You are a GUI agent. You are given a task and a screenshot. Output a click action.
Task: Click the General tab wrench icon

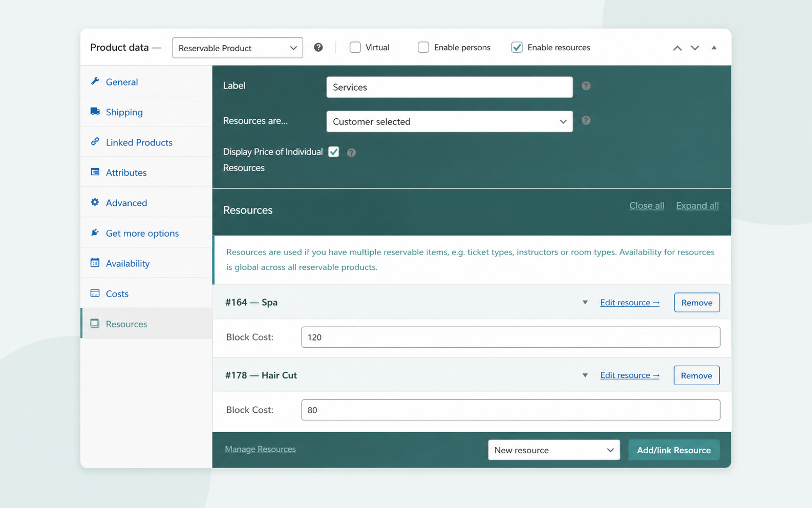click(x=95, y=81)
